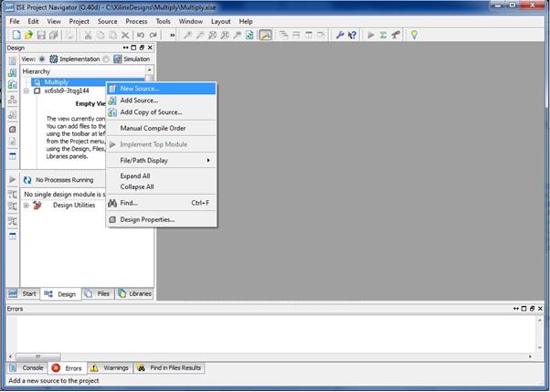Viewport: 550px width, 392px height.
Task: Open the Help menu
Action: point(246,21)
